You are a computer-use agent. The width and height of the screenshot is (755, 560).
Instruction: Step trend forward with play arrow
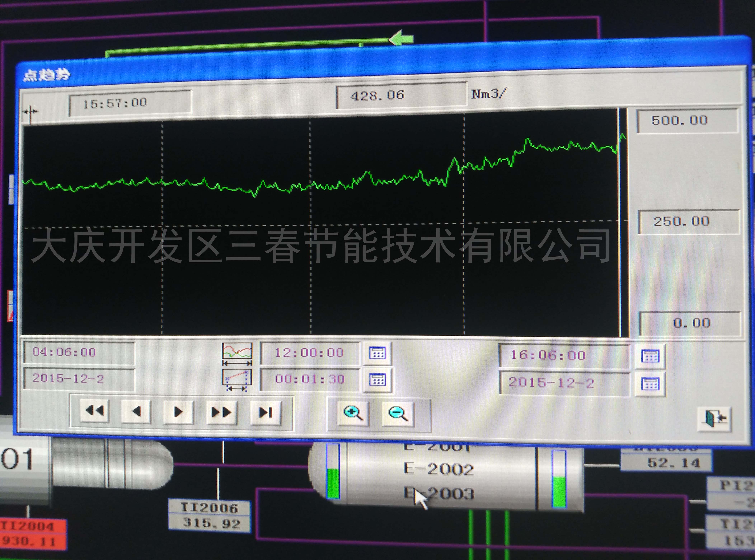point(178,412)
